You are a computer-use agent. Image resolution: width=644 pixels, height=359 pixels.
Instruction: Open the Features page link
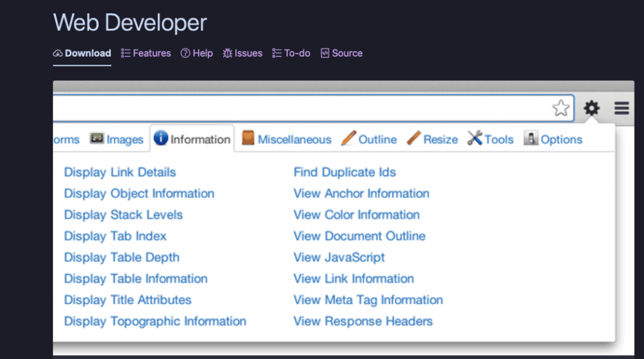click(146, 53)
